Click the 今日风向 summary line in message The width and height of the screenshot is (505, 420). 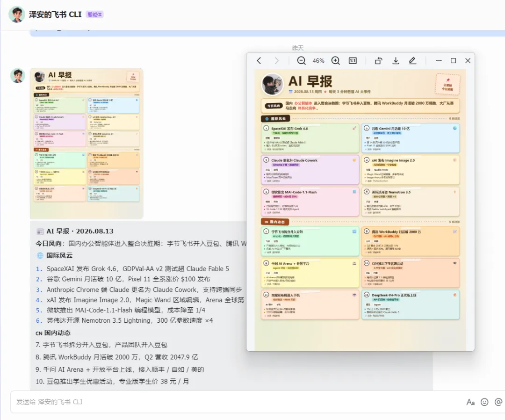coord(141,244)
